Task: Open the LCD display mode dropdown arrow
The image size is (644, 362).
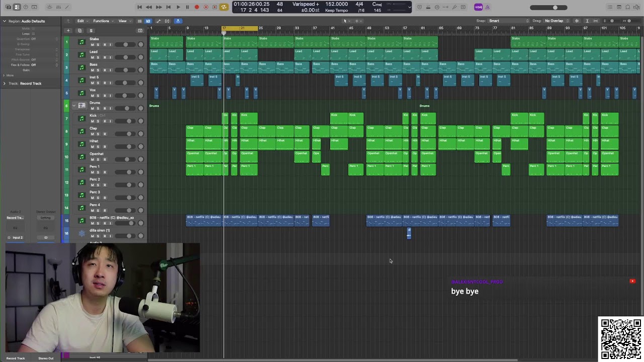Action: tap(410, 7)
